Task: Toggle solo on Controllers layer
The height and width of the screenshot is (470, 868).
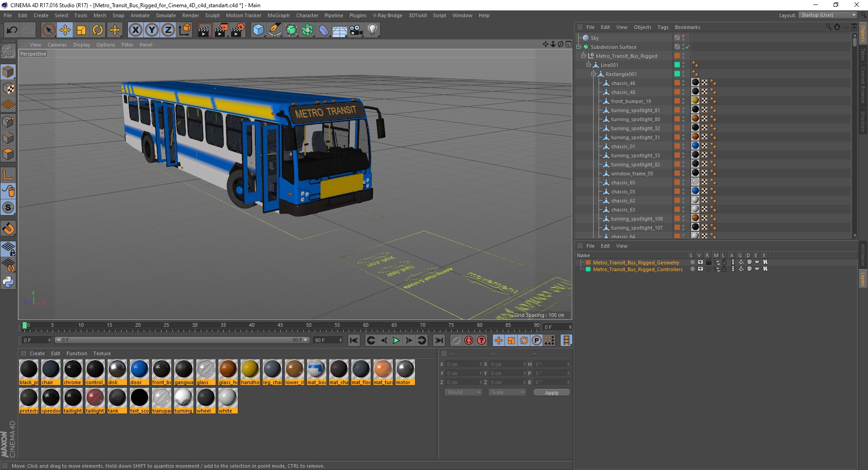Action: coord(692,269)
